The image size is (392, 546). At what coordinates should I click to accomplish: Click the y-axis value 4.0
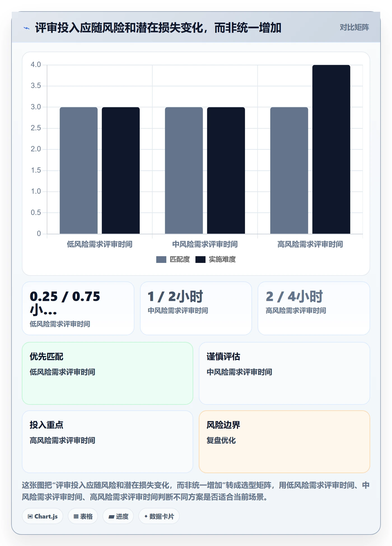coord(36,65)
